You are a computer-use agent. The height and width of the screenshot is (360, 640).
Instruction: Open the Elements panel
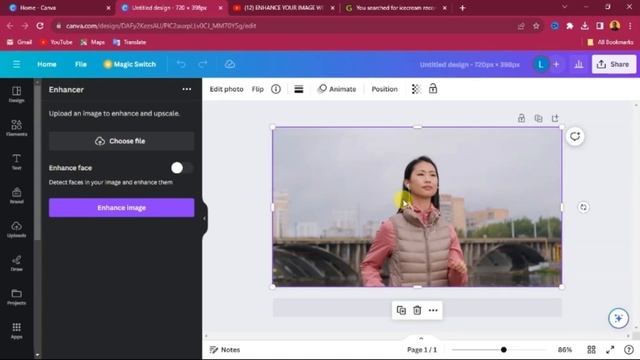click(16, 128)
